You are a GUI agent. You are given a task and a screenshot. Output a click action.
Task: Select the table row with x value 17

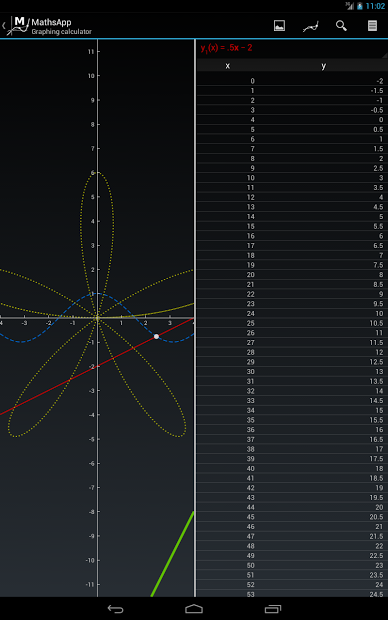pyautogui.click(x=292, y=246)
